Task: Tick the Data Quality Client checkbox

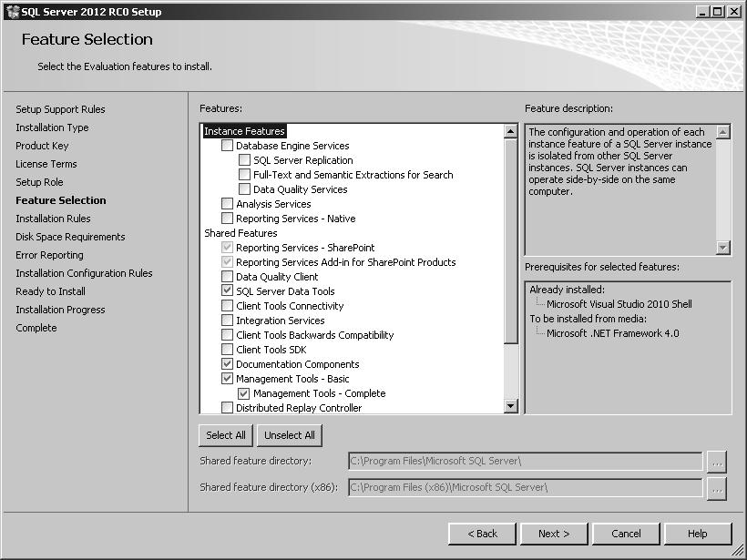Action: (x=227, y=277)
